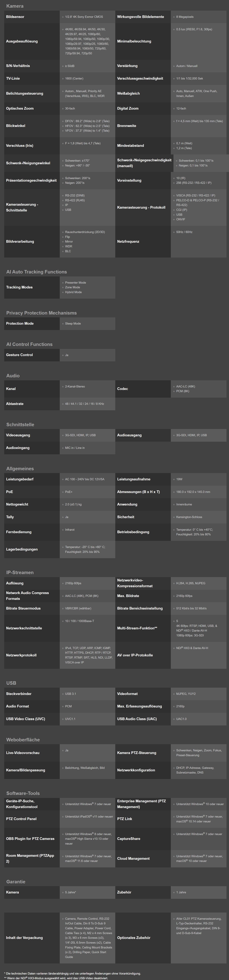This screenshot has height=980, width=229.
Task: Select the Sleep Mode value
Action: tap(72, 323)
